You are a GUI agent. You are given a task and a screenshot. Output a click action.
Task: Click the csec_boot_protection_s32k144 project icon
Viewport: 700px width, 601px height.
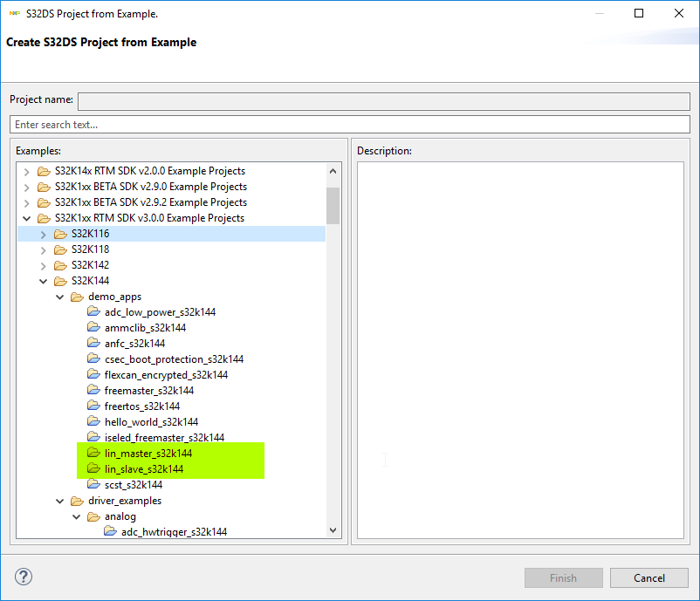pyautogui.click(x=93, y=359)
